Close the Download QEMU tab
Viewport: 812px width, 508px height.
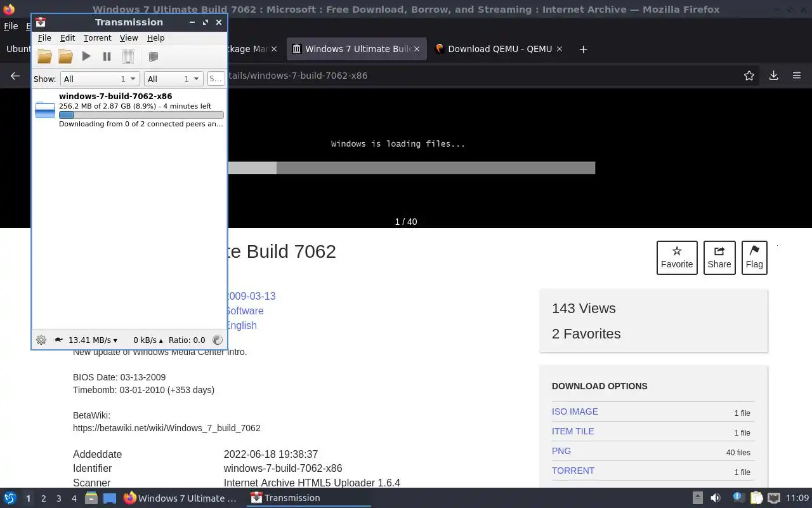pos(560,49)
